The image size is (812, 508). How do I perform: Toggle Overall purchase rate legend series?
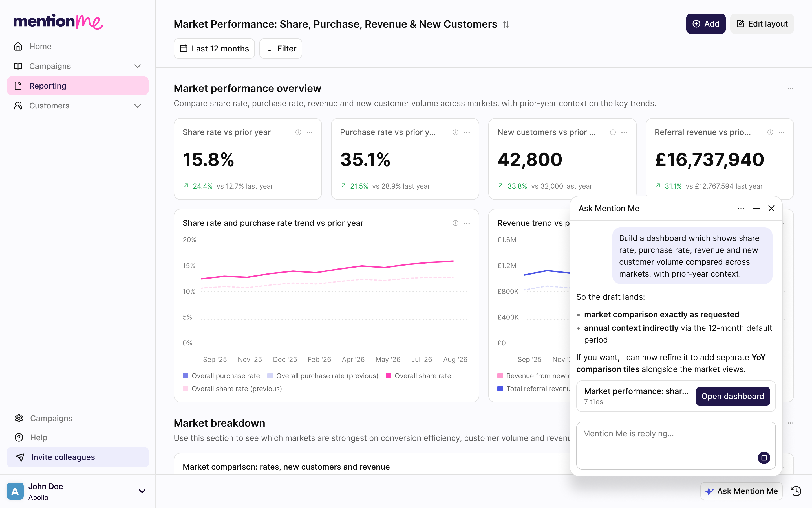[221, 376]
